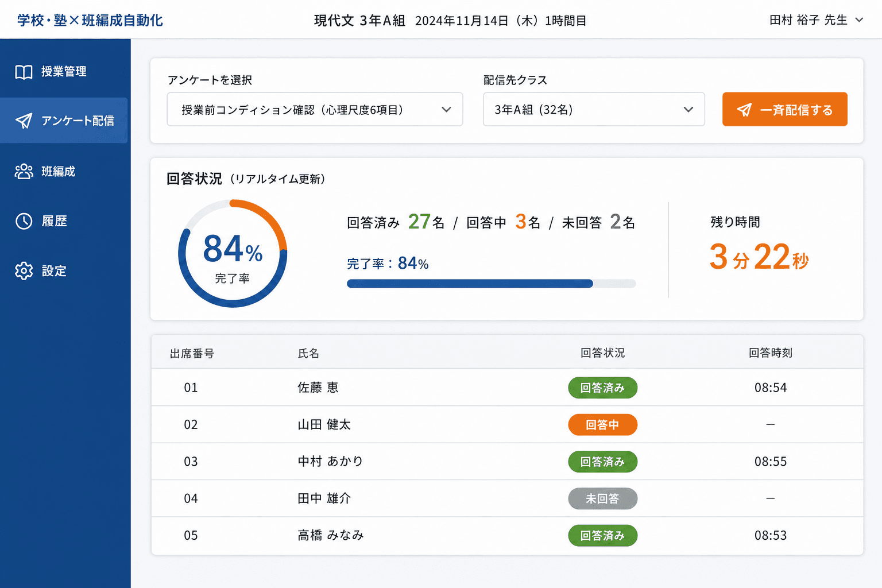Click the 回答済み badge for 中村 あかり
882x588 pixels.
click(602, 462)
